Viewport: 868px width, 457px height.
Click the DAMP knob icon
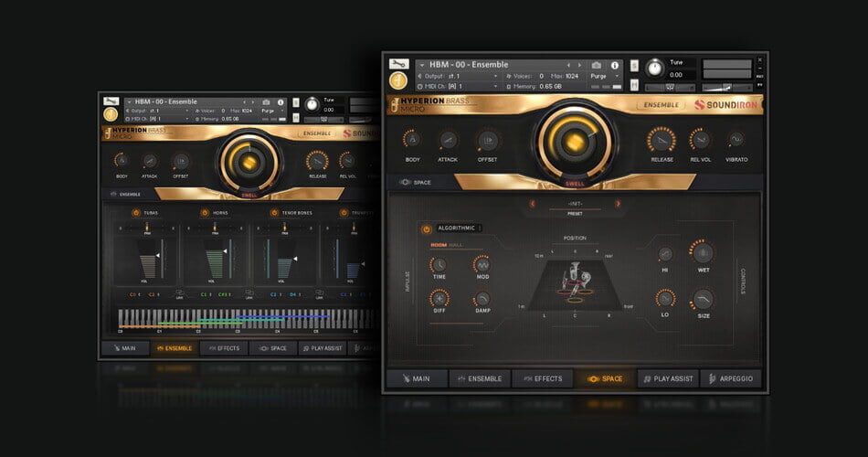click(x=482, y=299)
